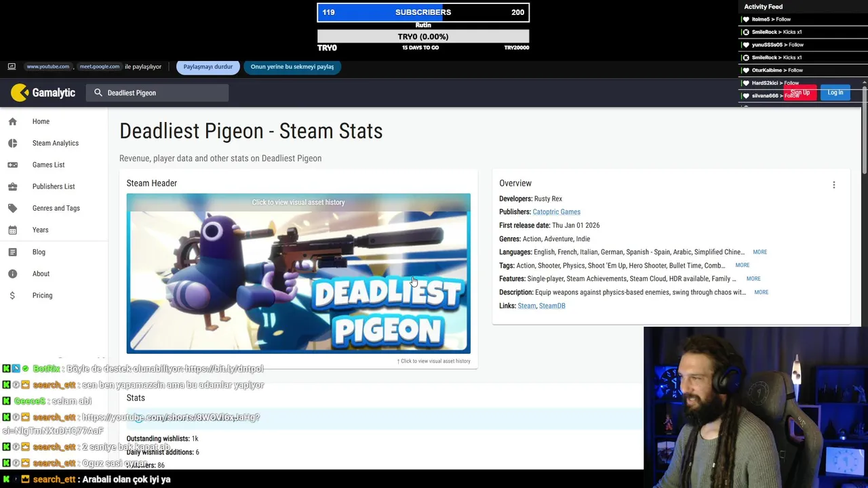
Task: Click the Gamalytic brand name
Action: pos(54,93)
